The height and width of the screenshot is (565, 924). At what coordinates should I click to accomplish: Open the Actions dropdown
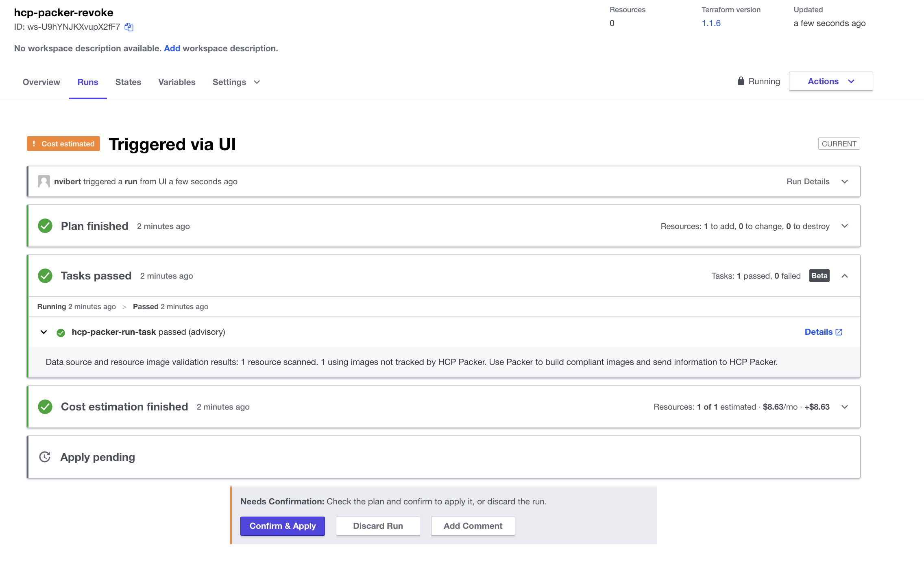tap(830, 81)
